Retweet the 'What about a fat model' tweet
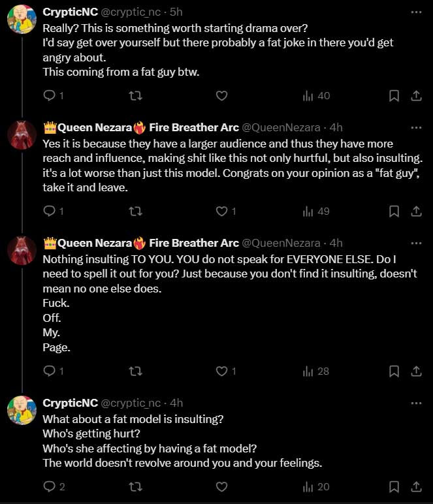433x504 pixels. 135,486
